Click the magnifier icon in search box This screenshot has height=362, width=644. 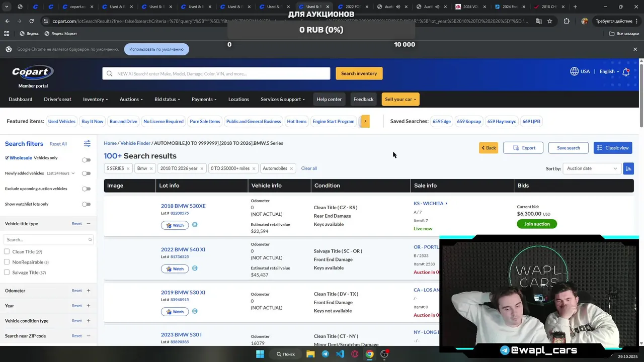110,73
